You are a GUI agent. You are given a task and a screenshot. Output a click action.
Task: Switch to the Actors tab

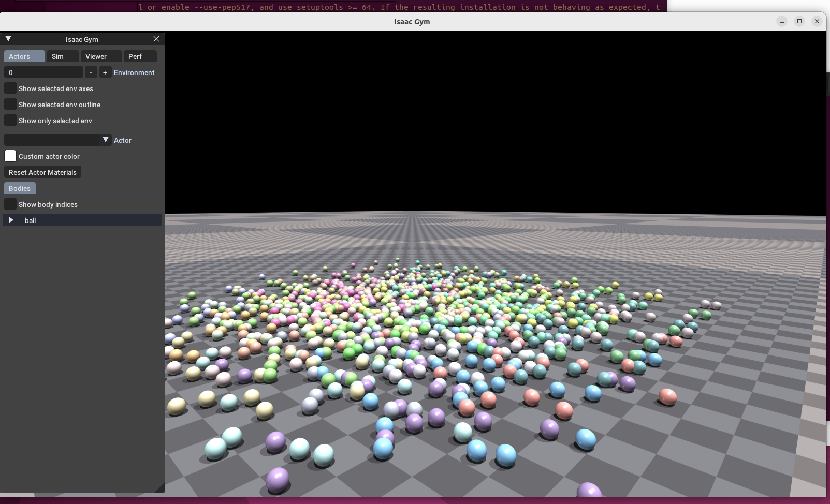(24, 56)
